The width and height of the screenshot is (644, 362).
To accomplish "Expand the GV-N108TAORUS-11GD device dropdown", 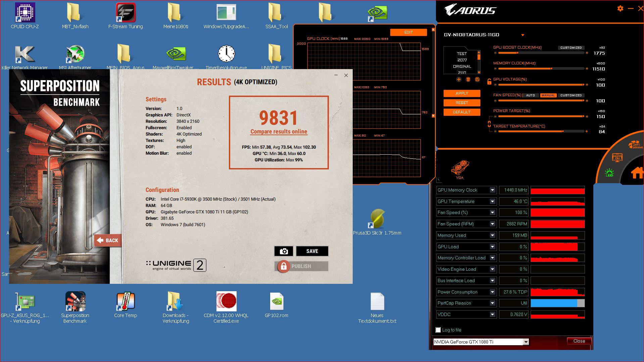I will click(x=523, y=35).
